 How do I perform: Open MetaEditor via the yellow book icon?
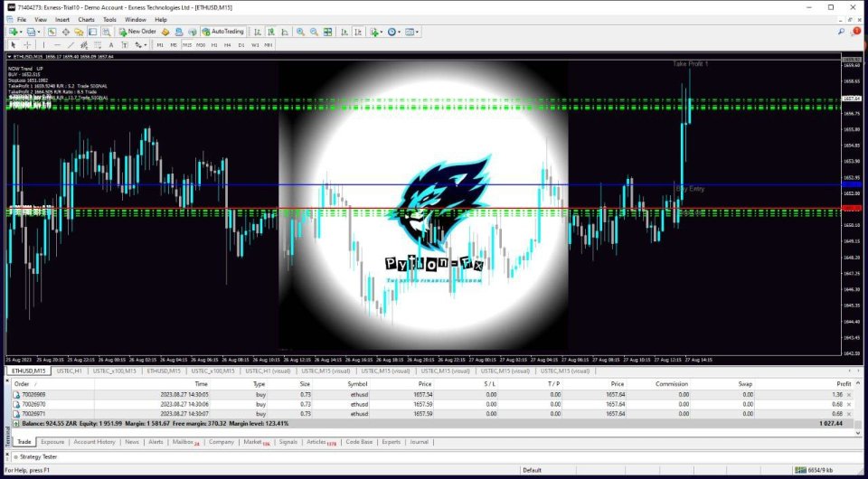point(165,32)
